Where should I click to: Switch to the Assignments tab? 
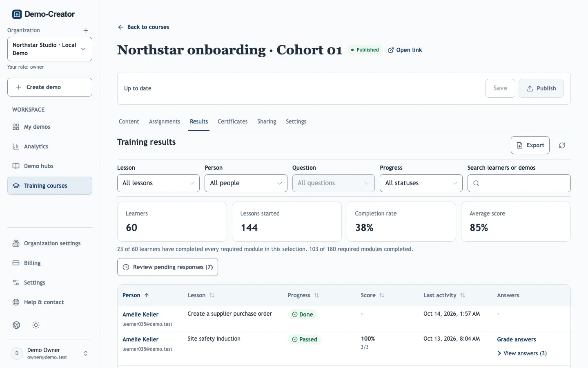coord(165,121)
